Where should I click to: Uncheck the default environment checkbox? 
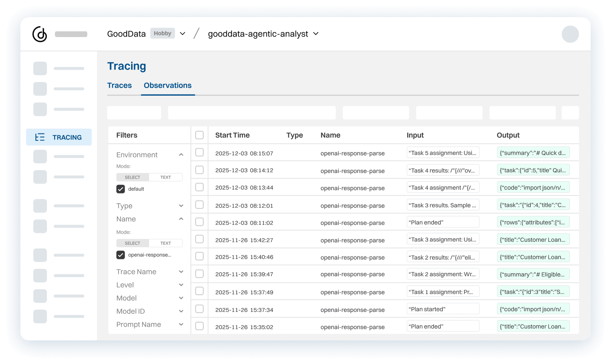(121, 189)
